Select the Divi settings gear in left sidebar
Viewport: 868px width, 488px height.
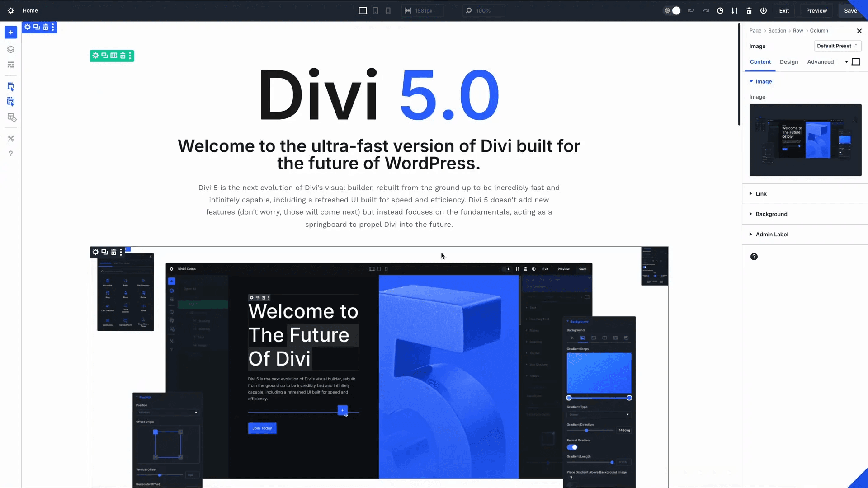pos(11,10)
